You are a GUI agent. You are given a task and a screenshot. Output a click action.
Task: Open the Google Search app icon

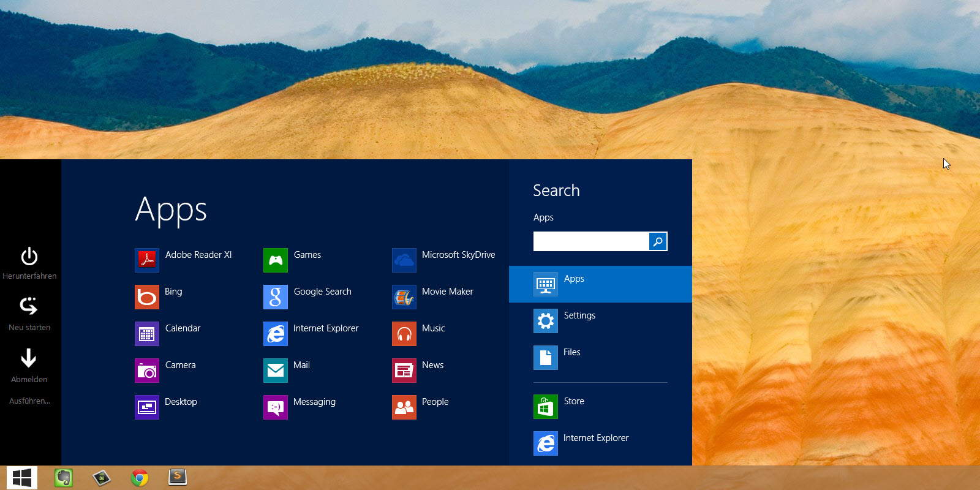(x=276, y=297)
